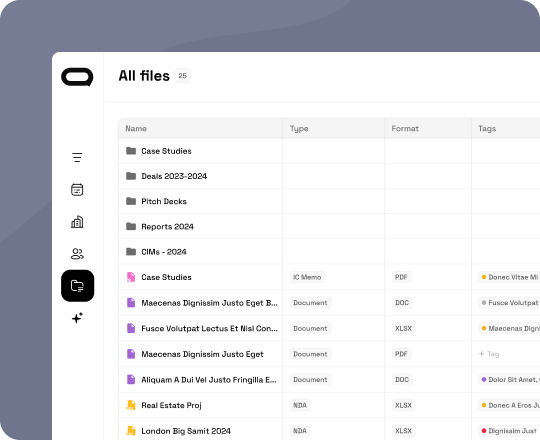Open the list menu sidebar icon
Image resolution: width=540 pixels, height=440 pixels.
(77, 157)
